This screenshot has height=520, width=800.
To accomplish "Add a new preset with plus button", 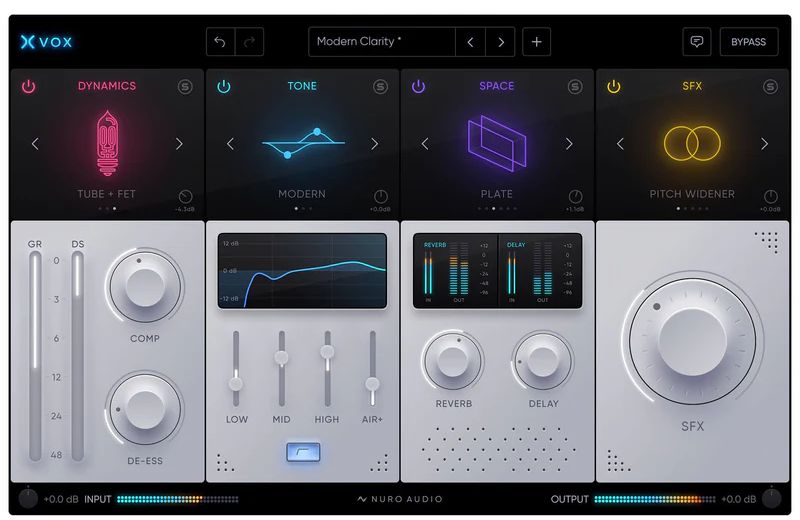I will tap(536, 42).
